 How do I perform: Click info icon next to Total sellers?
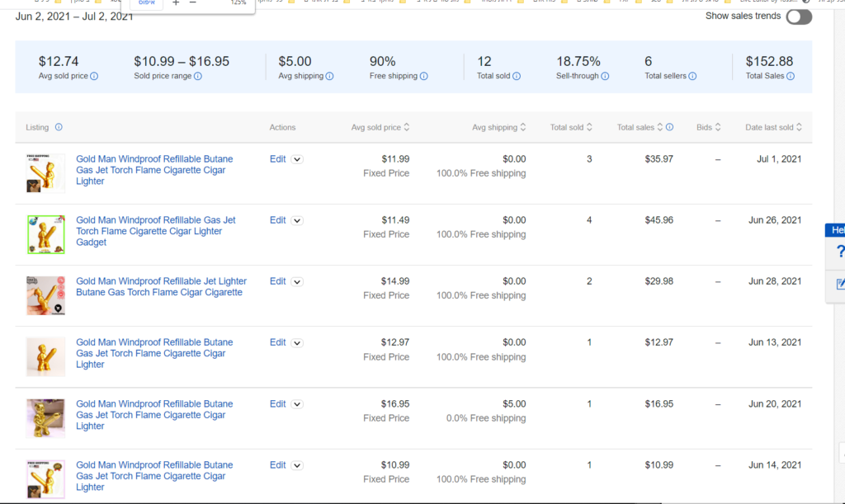click(x=692, y=76)
